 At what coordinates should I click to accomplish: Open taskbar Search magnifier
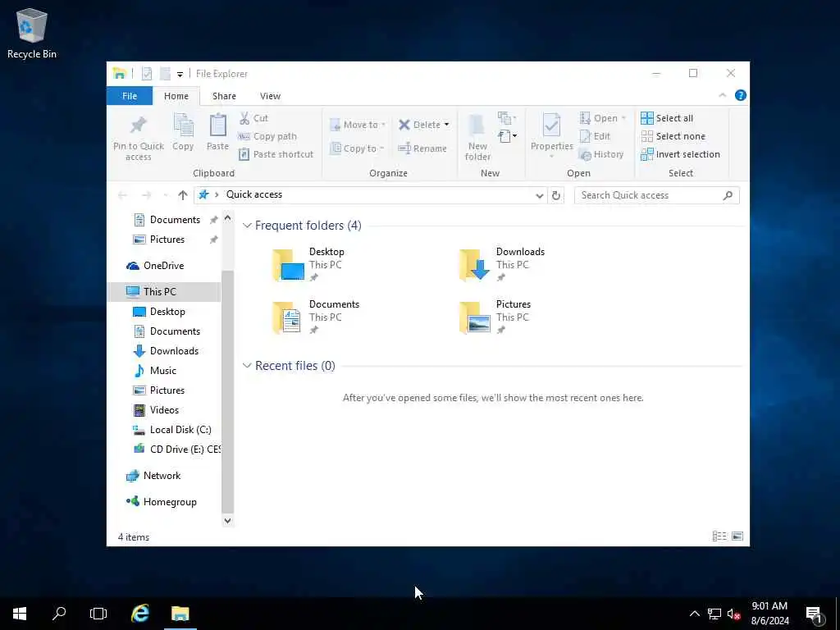(59, 614)
